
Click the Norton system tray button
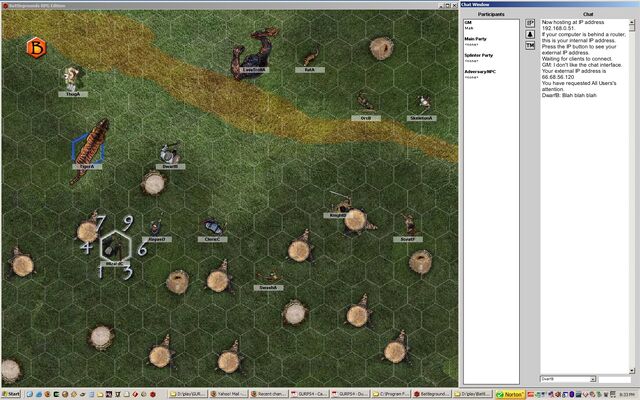click(x=510, y=394)
